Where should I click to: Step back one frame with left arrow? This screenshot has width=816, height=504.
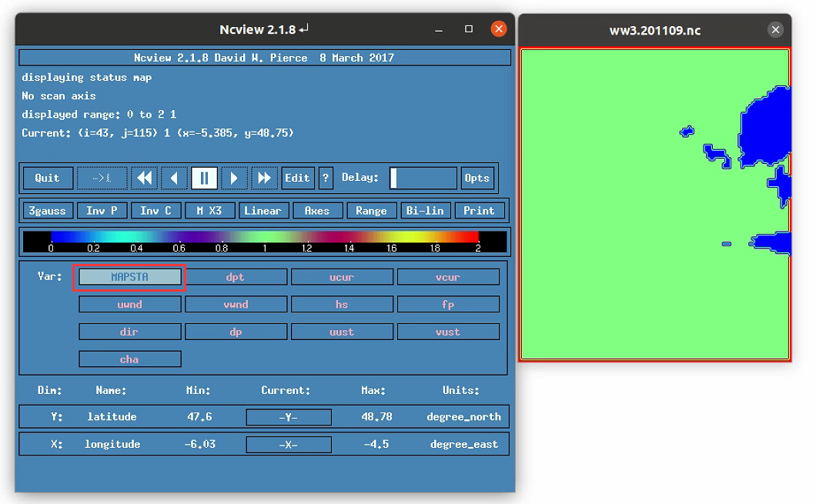pos(174,178)
